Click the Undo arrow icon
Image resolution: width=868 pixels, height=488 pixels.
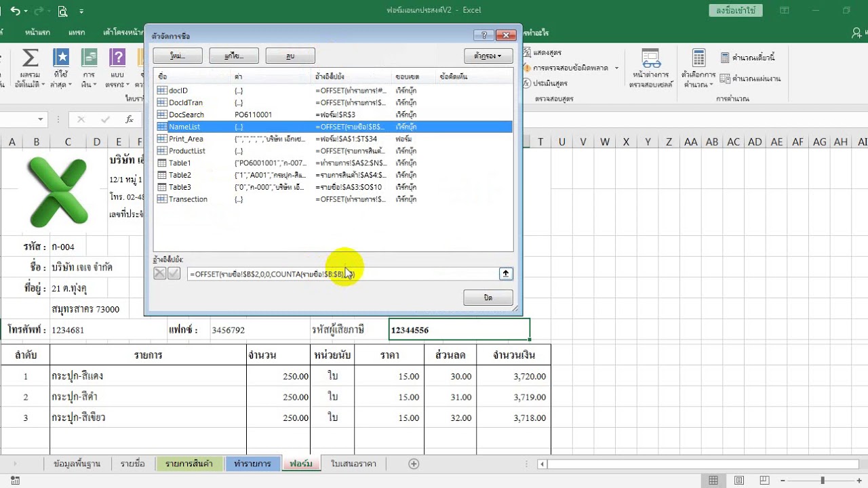tap(15, 11)
